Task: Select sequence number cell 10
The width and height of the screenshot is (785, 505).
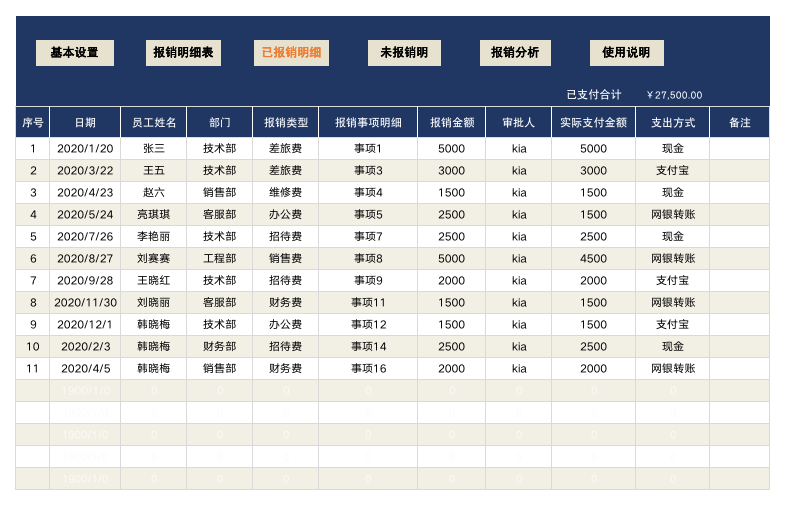Action: tap(33, 347)
